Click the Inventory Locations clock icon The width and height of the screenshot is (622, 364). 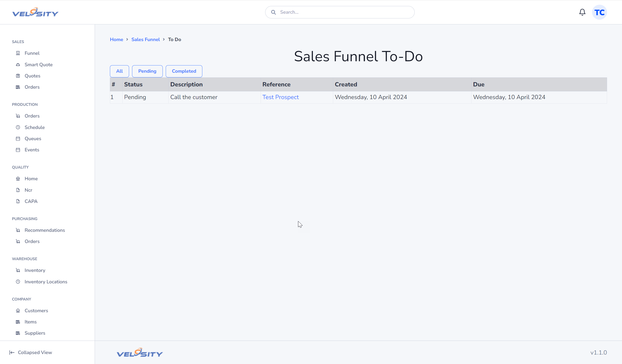coord(18,282)
